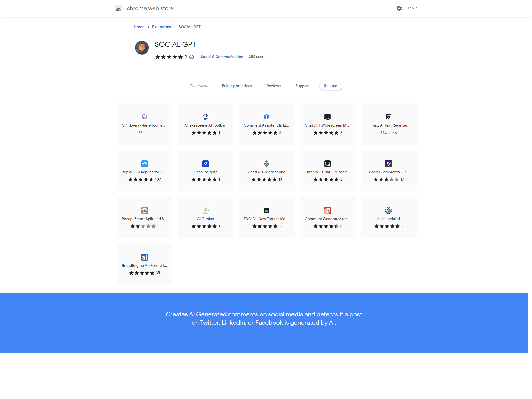Click SOCIAL GPT star rating
The width and height of the screenshot is (532, 399).
pyautogui.click(x=169, y=57)
